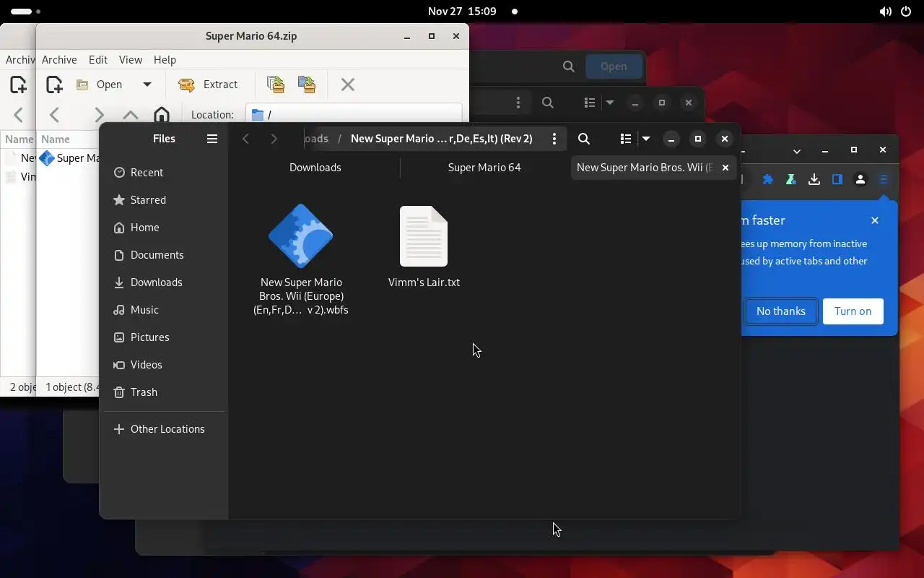Screen dimensions: 924x578
Task: Open the View menu in archive manager
Action: click(131, 60)
